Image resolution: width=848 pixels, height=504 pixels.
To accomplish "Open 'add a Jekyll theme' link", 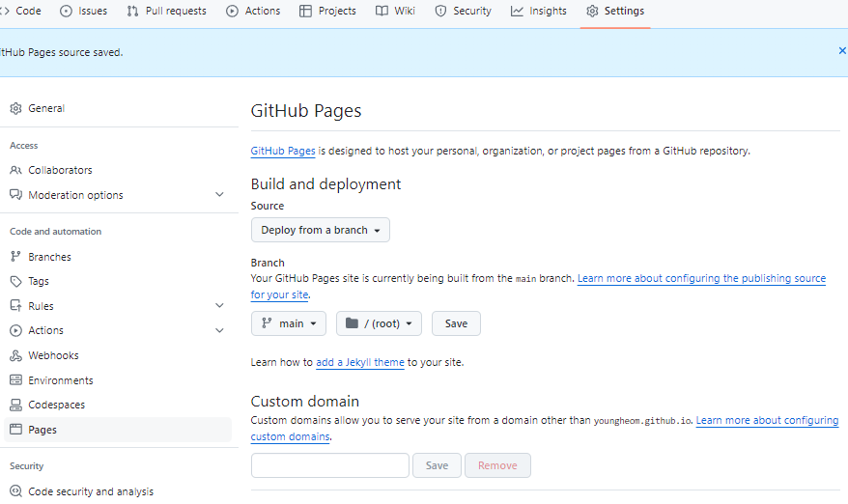I will pos(360,362).
